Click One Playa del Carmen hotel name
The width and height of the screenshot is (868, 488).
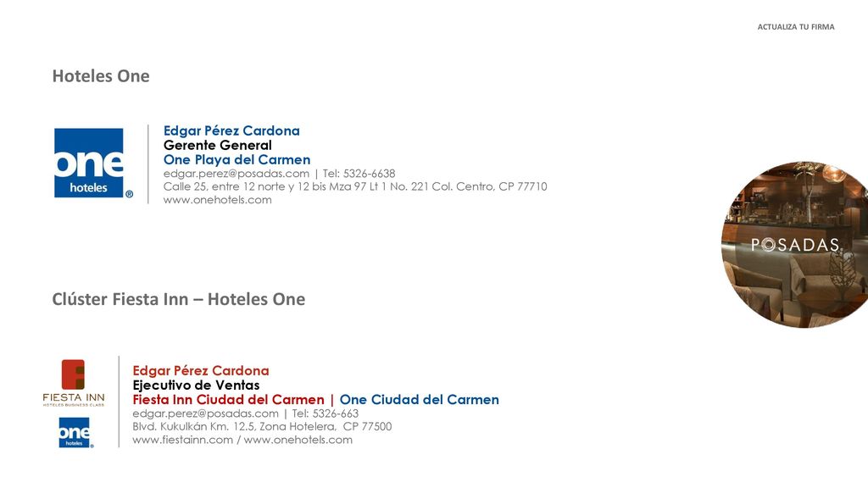click(x=237, y=160)
